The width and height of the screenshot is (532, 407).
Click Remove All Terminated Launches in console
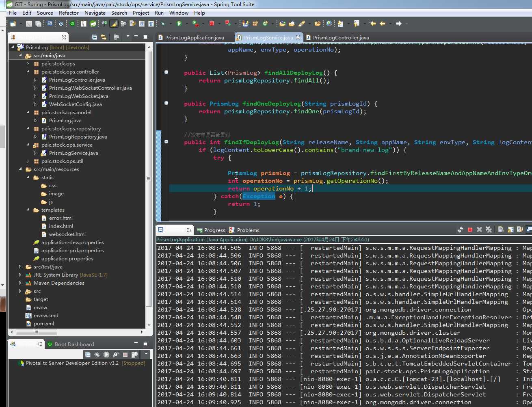(x=489, y=229)
